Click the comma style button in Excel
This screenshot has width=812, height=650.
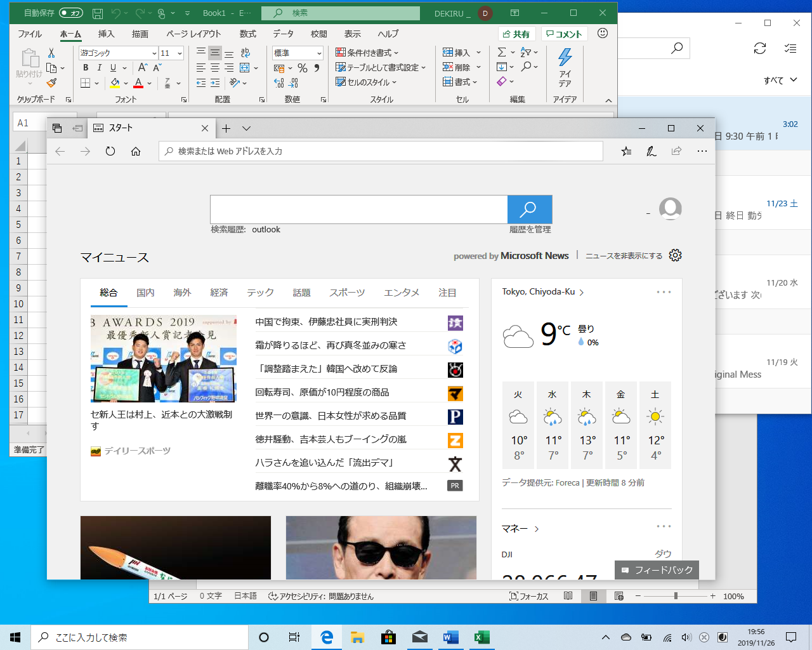click(x=317, y=68)
